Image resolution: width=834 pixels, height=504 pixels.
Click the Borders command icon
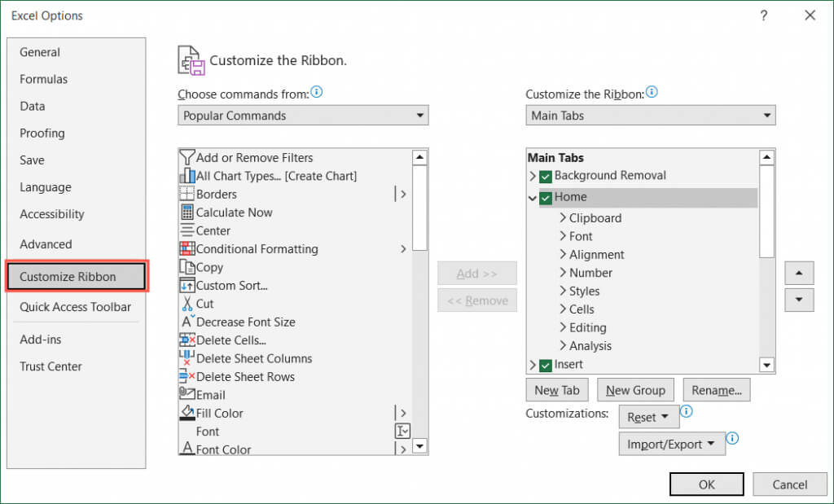(187, 194)
